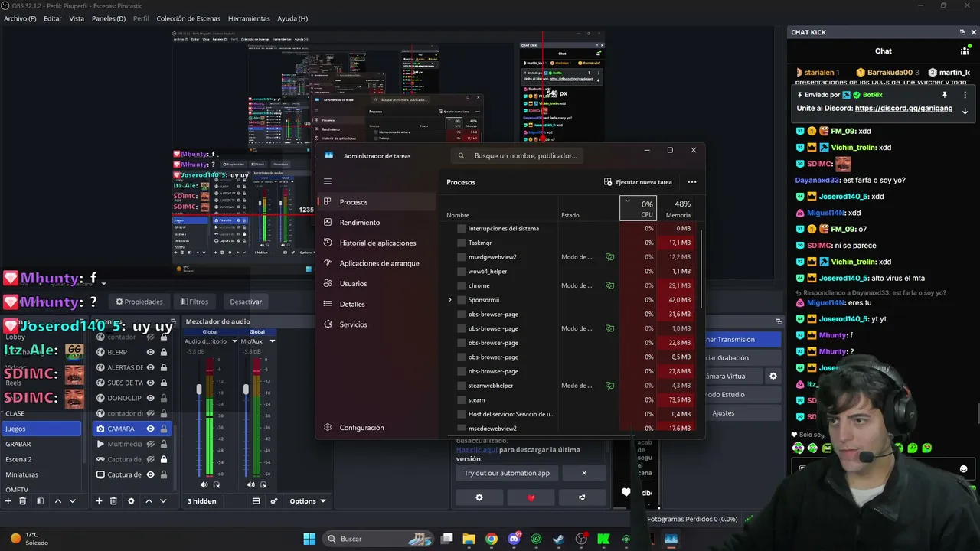Click the Propiedades button
The height and width of the screenshot is (551, 980).
click(139, 302)
